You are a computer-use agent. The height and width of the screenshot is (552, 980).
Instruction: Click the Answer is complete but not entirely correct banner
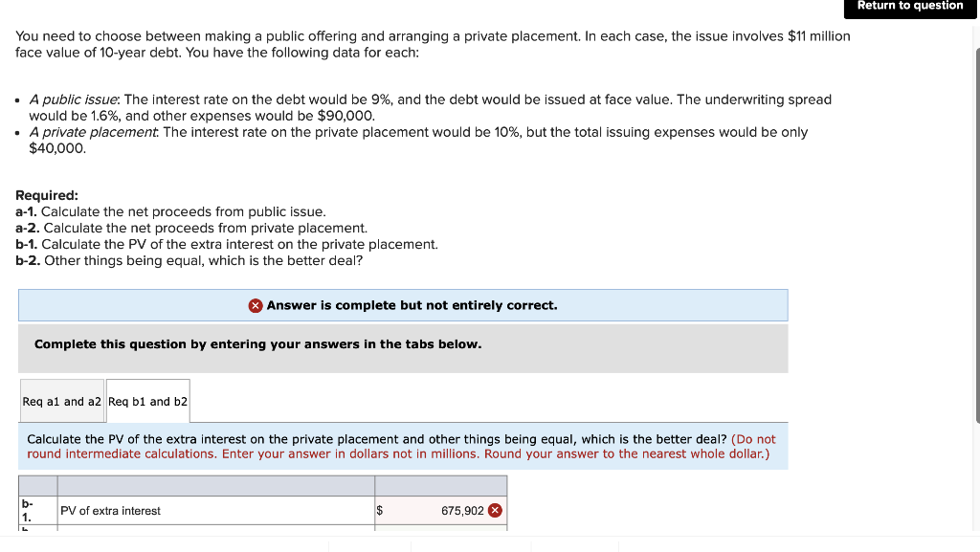click(x=402, y=306)
